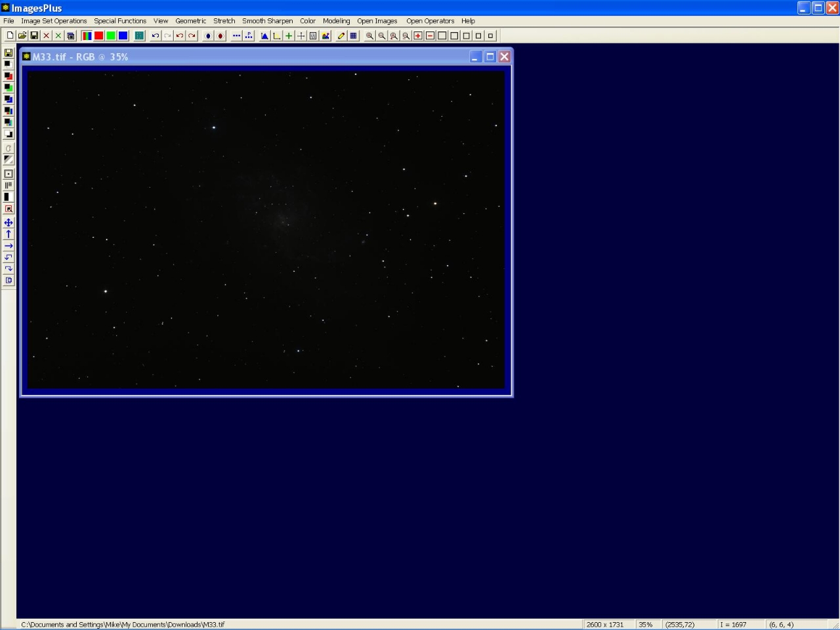Click the red minus box icon
The height and width of the screenshot is (630, 840).
[430, 35]
